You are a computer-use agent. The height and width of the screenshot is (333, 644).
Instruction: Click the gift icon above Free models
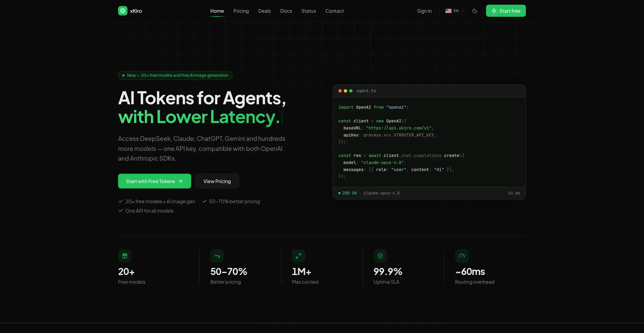pyautogui.click(x=125, y=256)
